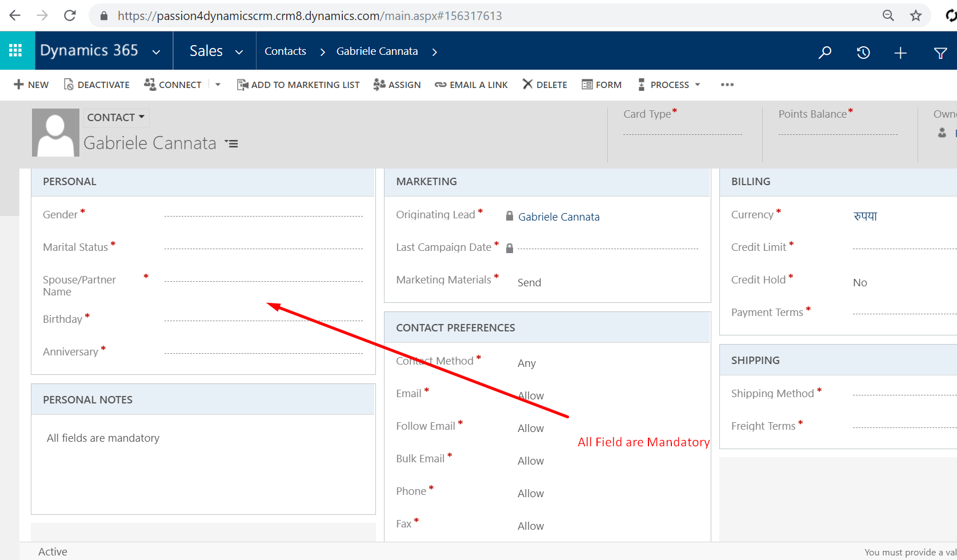Click the Gender field input
The height and width of the screenshot is (560, 957).
pos(263,214)
